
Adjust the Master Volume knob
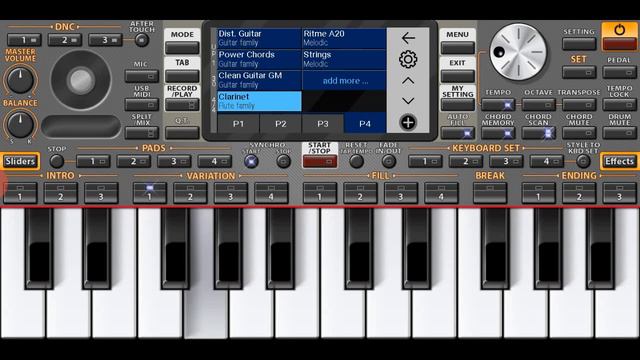(x=20, y=80)
